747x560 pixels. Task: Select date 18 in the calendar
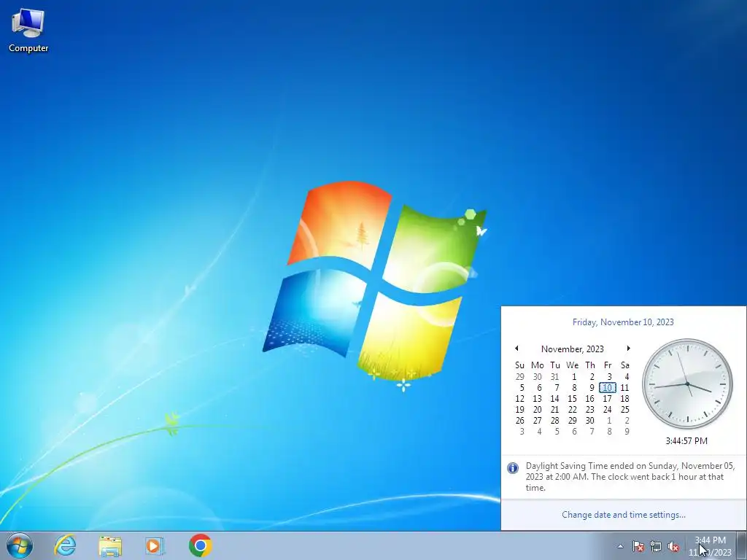coord(624,399)
